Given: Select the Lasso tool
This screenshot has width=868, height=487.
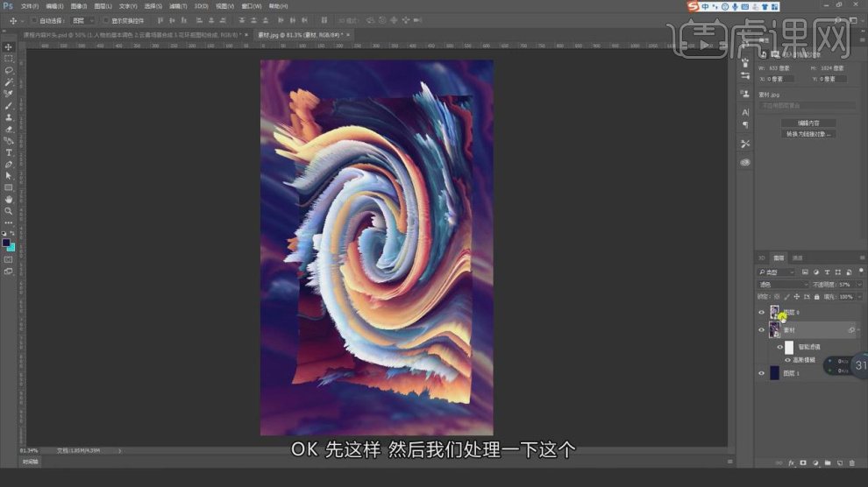Looking at the screenshot, I should click(8, 71).
